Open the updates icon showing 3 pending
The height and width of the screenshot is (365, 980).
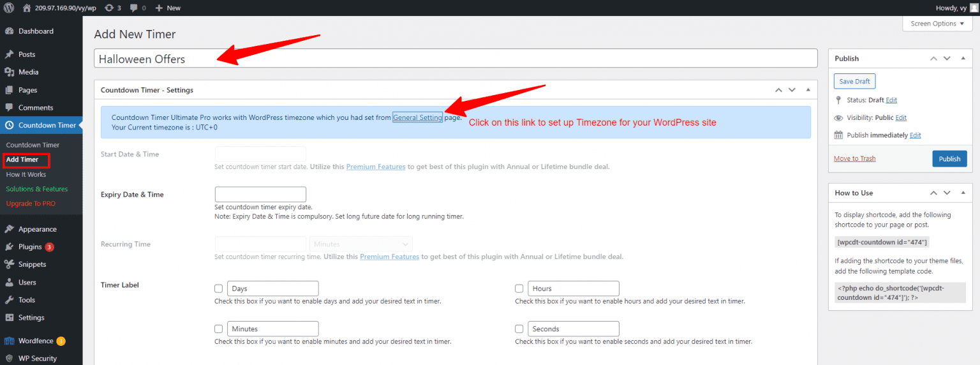click(109, 8)
